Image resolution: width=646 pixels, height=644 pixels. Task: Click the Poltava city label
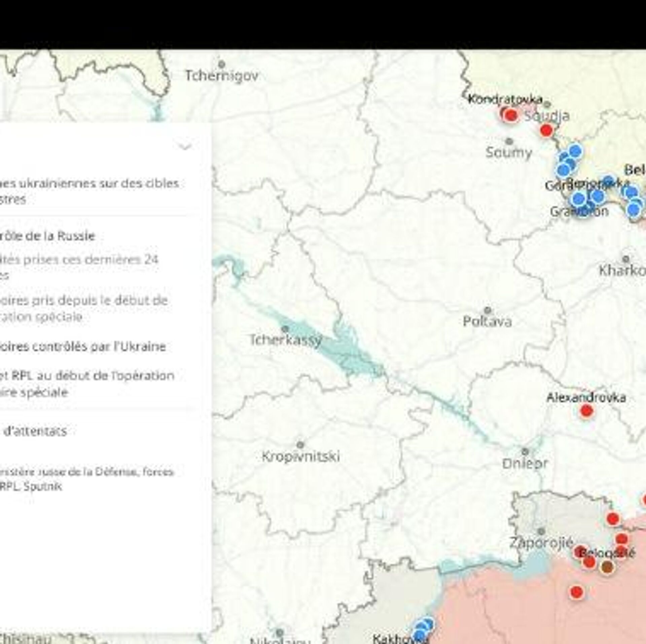click(487, 321)
